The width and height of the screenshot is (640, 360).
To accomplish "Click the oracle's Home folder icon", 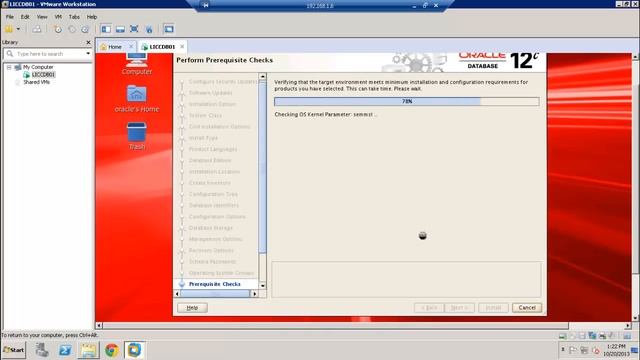I will coord(137,98).
